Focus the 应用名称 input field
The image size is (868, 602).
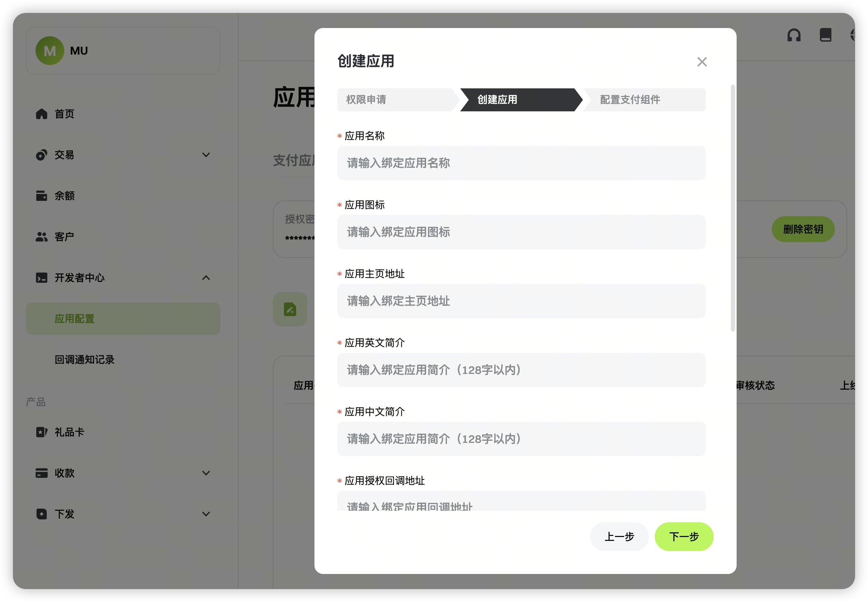click(x=521, y=163)
